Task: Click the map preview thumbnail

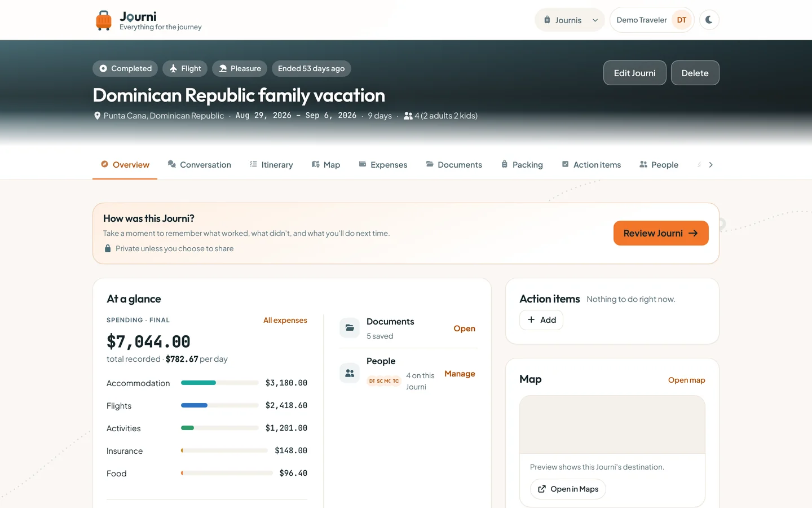Action: click(x=612, y=424)
